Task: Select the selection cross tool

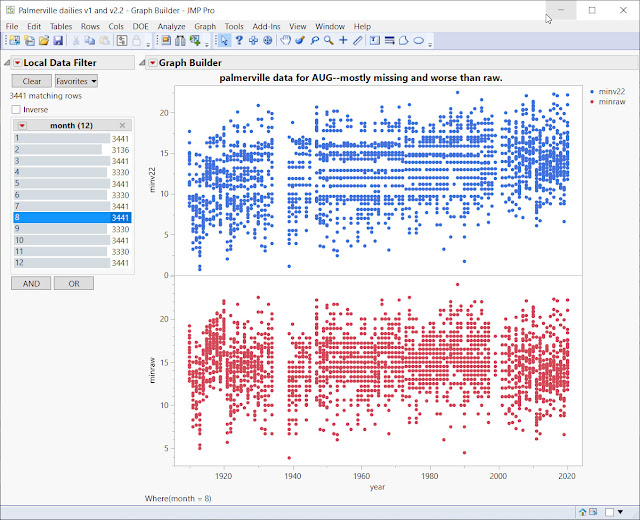Action: [253, 40]
